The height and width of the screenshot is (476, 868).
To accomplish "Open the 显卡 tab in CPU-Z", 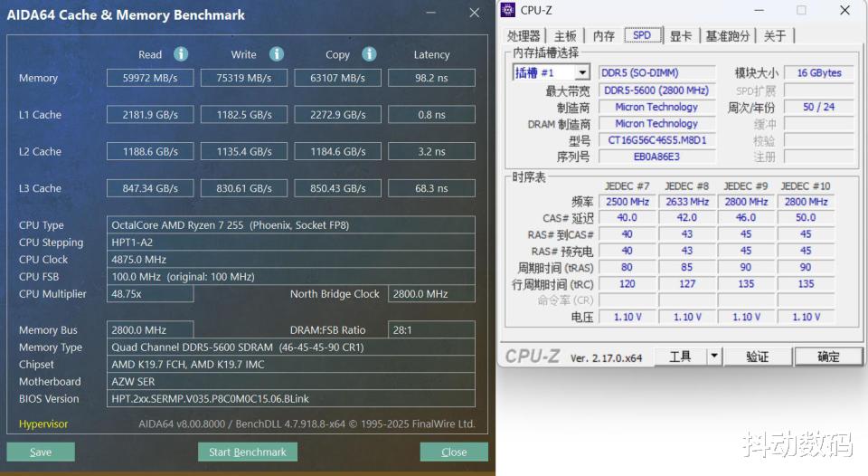I will (x=681, y=36).
